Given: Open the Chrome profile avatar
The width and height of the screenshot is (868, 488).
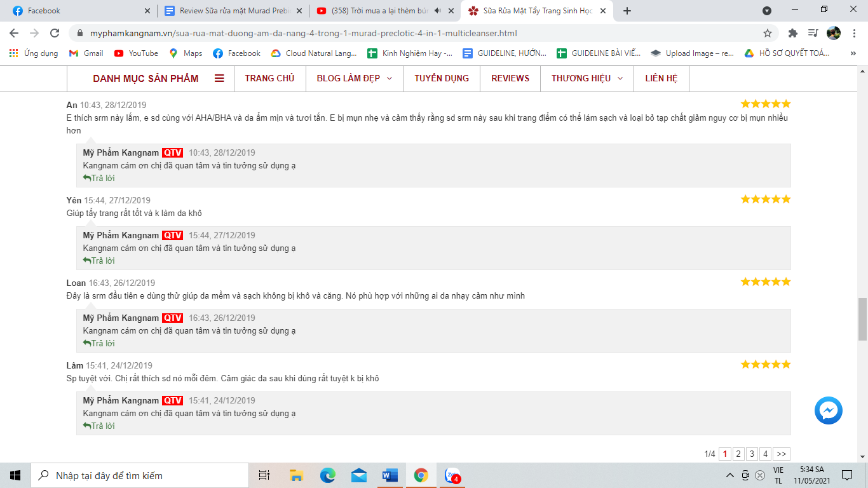Looking at the screenshot, I should click(834, 33).
